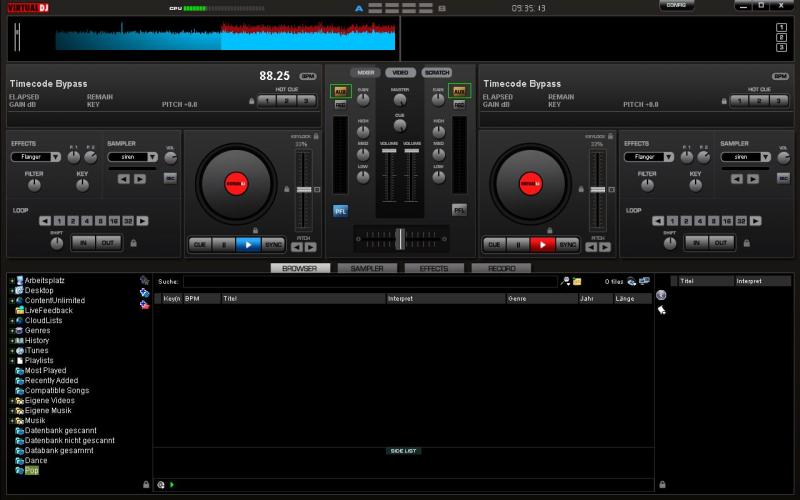
Task: Click the LiveFeedback folder icon
Action: point(19,311)
